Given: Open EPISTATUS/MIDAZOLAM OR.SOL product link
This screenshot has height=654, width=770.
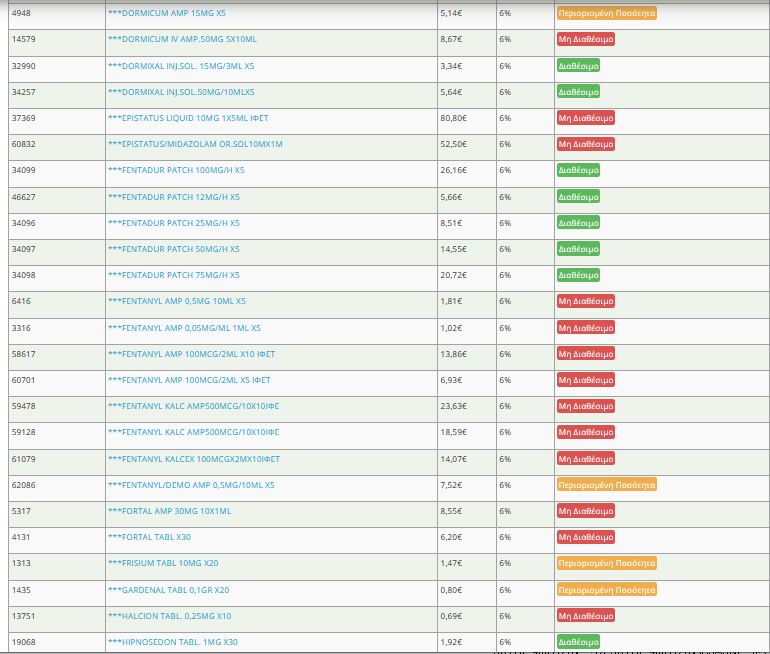Looking at the screenshot, I should click(194, 144).
